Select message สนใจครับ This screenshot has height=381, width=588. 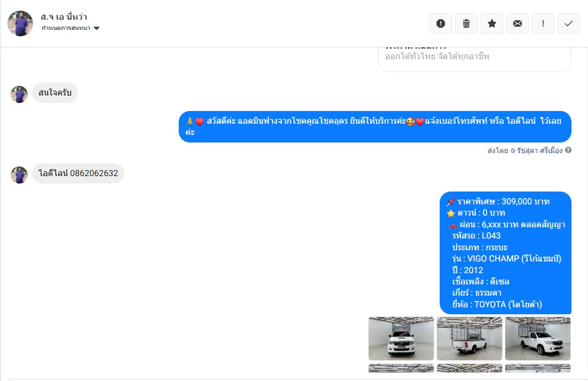pos(55,93)
